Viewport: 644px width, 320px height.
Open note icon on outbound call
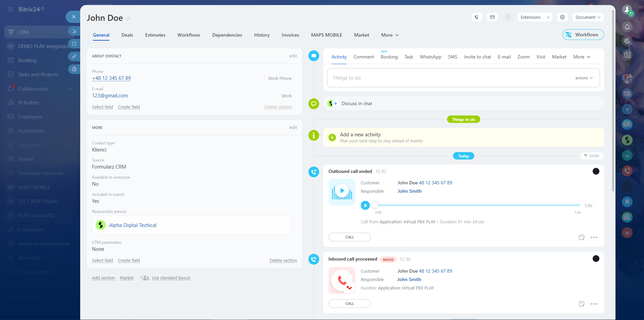click(x=581, y=237)
